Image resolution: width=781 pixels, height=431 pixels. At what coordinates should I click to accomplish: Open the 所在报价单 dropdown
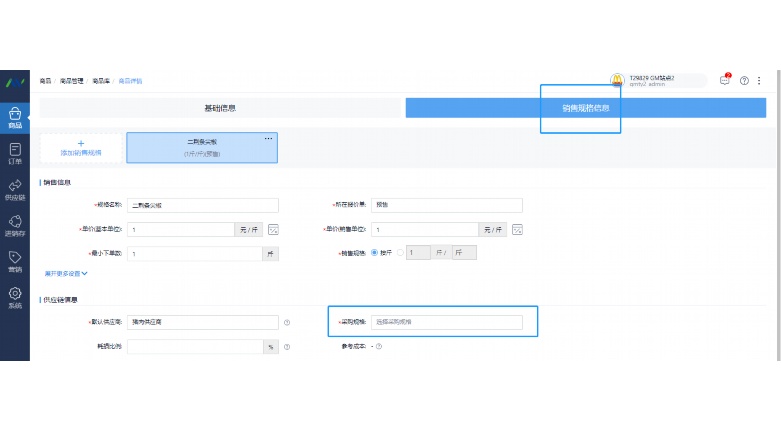tap(447, 205)
